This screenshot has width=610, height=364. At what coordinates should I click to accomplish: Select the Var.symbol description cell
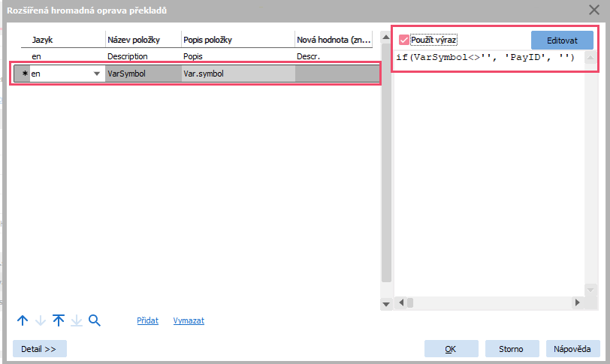[x=238, y=74]
